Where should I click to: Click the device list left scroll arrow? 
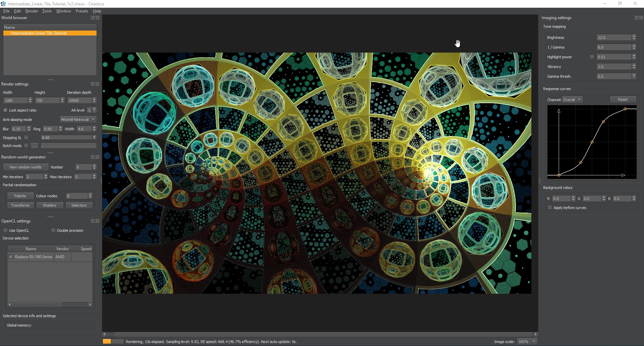[9, 304]
